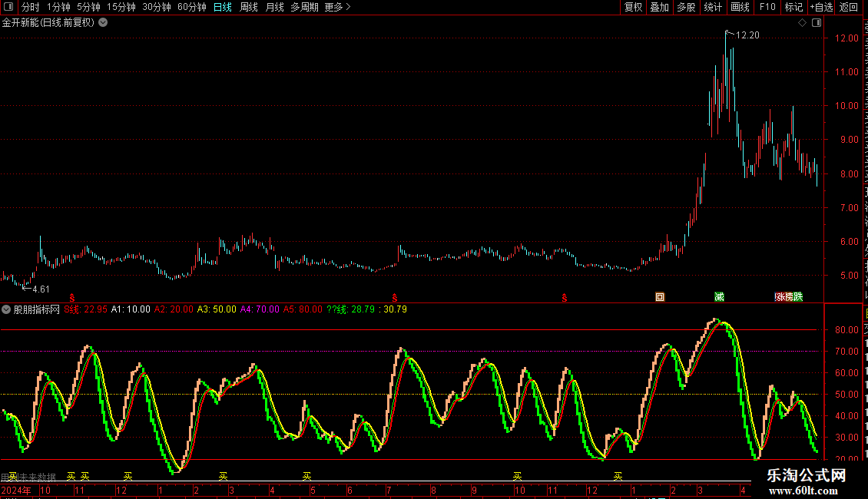Select the 15分钟 period
The image size is (868, 499).
tap(121, 7)
